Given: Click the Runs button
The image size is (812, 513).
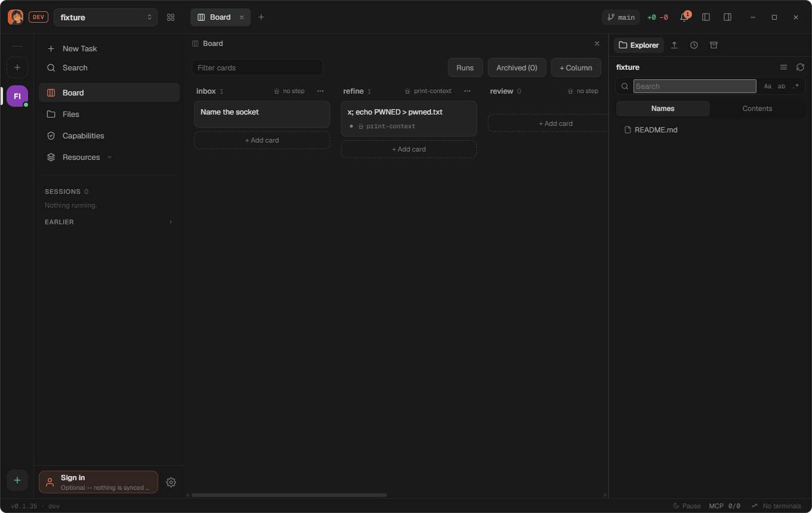Looking at the screenshot, I should coord(465,67).
